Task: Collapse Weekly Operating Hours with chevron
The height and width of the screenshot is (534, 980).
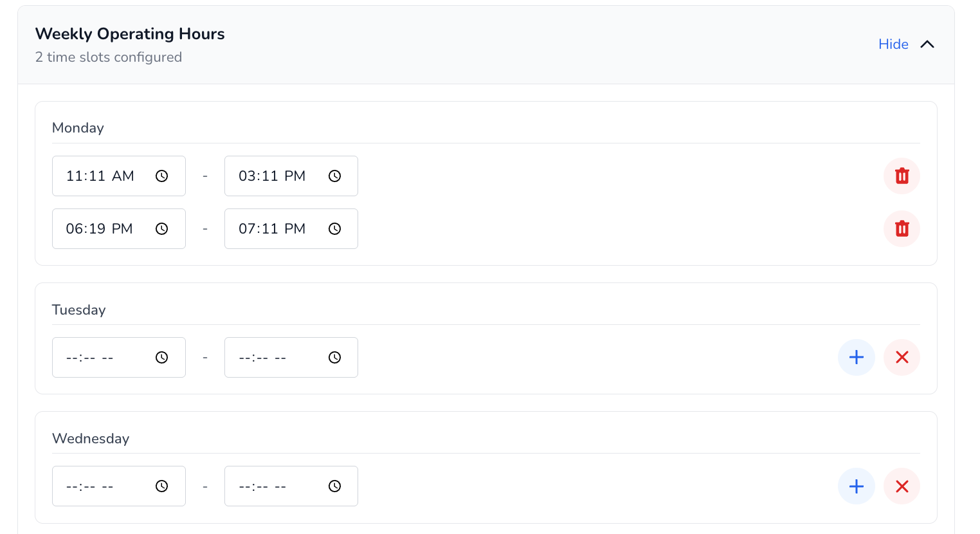Action: [927, 44]
